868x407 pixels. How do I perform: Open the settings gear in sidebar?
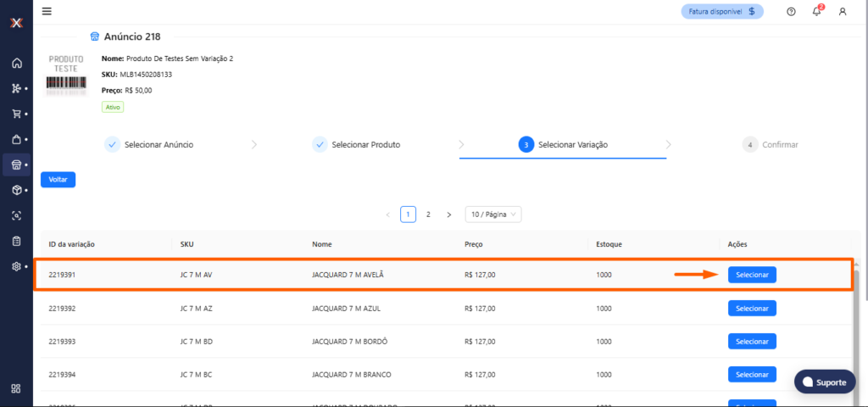point(16,266)
